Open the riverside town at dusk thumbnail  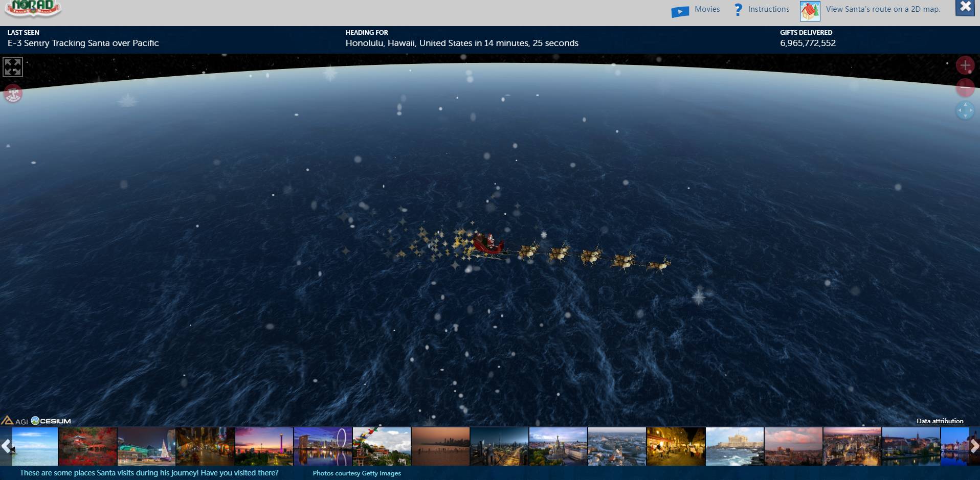click(x=911, y=446)
